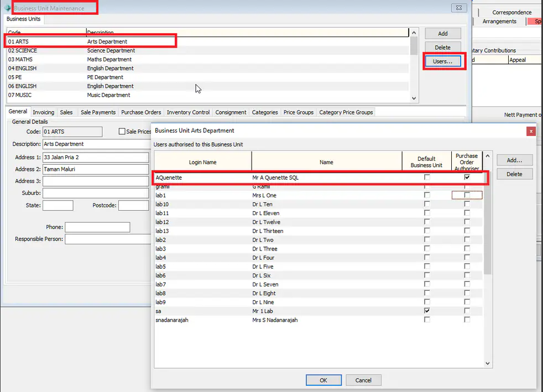This screenshot has width=543, height=392.
Task: Toggle the Sale Prices checkbox
Action: point(122,132)
